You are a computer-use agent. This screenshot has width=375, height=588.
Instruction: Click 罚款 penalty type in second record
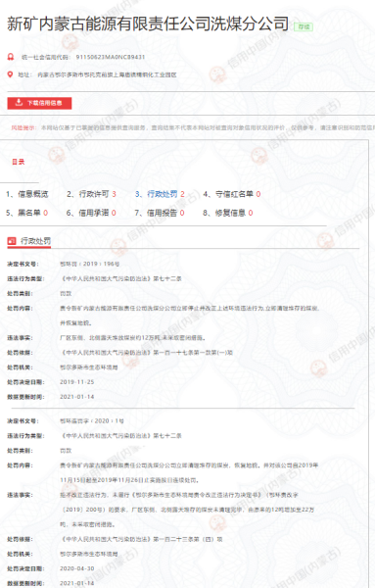coord(66,451)
